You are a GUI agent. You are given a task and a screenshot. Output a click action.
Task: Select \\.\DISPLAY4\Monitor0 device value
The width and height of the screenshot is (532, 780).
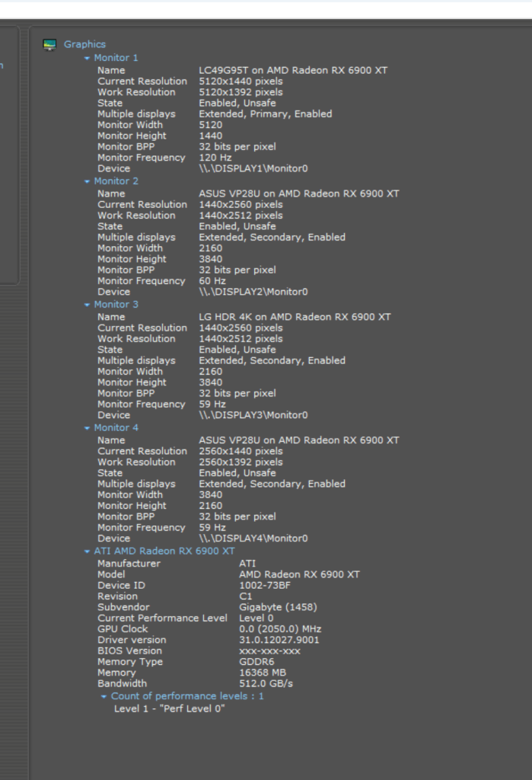tap(253, 539)
